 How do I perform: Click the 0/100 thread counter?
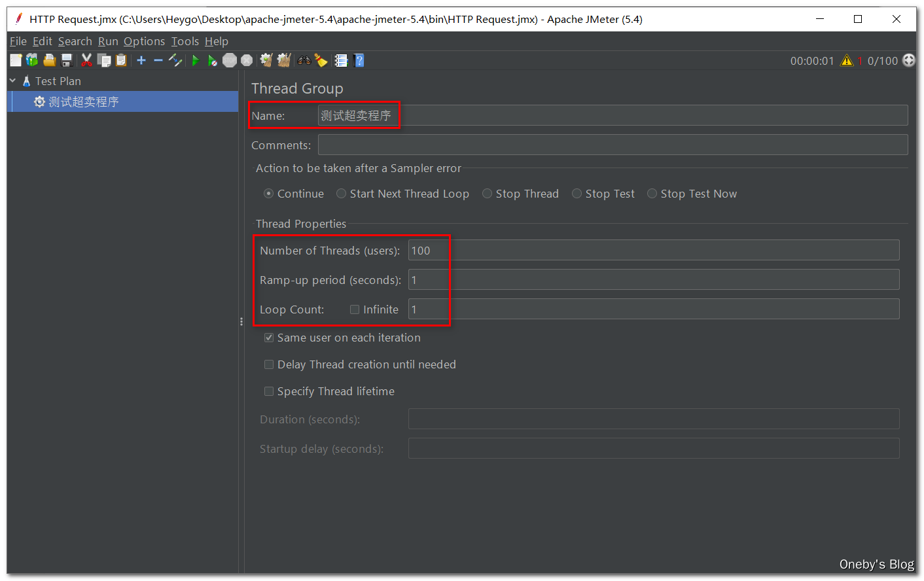point(883,61)
